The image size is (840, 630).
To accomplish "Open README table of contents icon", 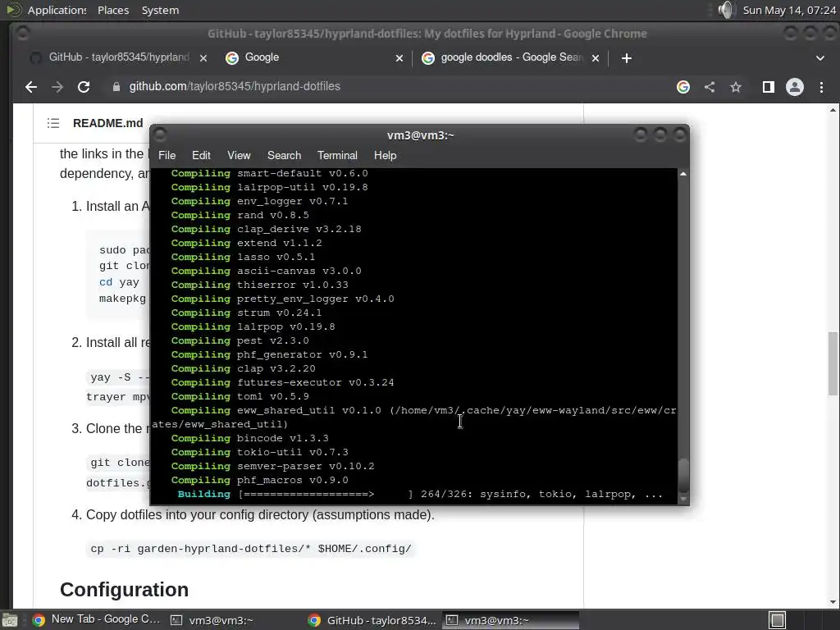I will click(53, 123).
